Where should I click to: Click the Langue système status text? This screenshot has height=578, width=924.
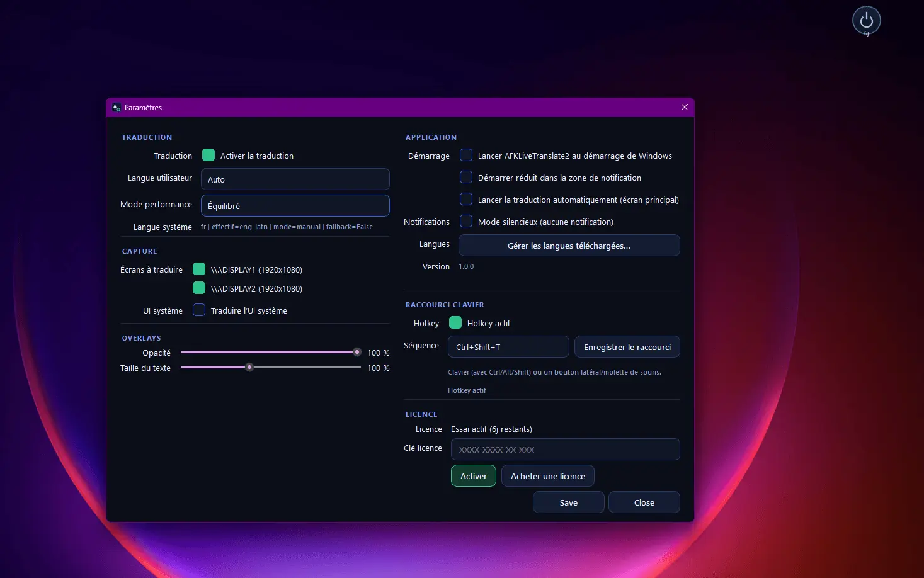pyautogui.click(x=287, y=227)
